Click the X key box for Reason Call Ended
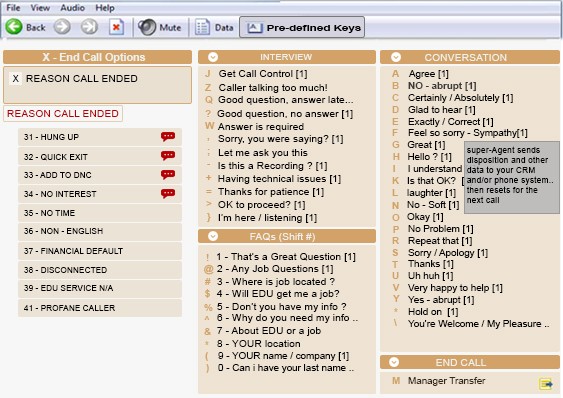The height and width of the screenshot is (398, 563). [15, 78]
